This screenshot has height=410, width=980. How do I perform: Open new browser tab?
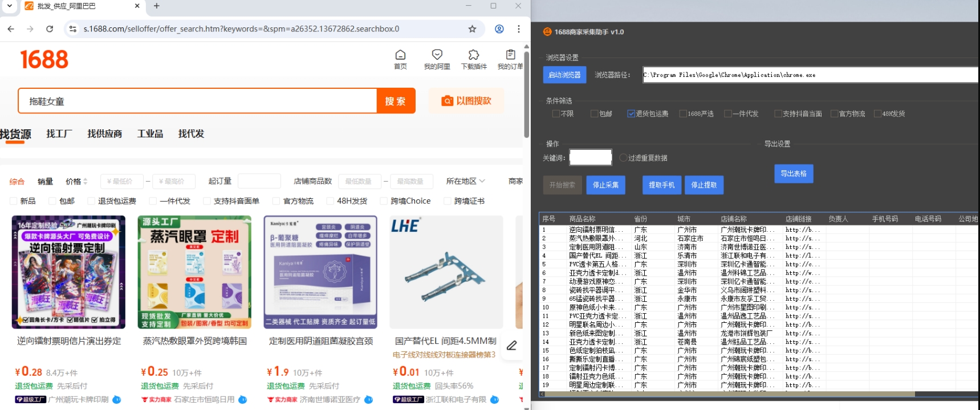(157, 6)
